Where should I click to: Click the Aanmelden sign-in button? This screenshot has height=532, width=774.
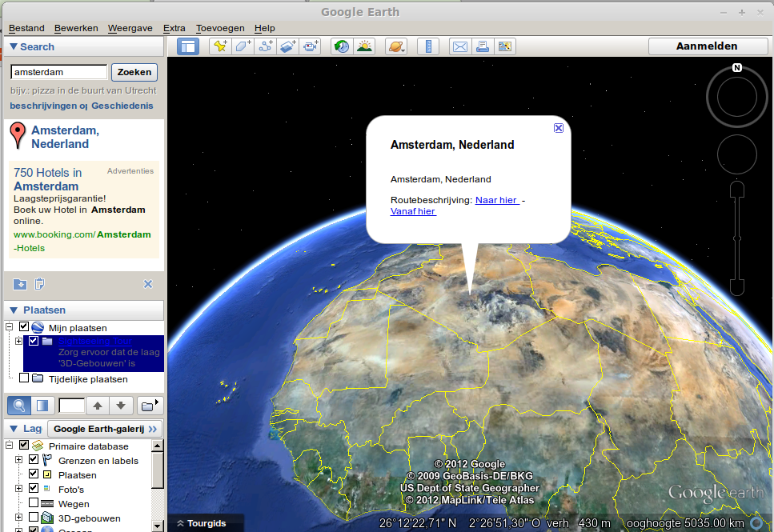pos(708,46)
